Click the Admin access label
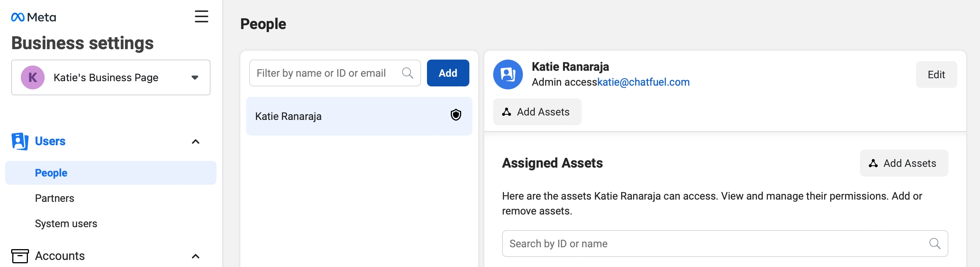This screenshot has height=267, width=980. click(565, 82)
